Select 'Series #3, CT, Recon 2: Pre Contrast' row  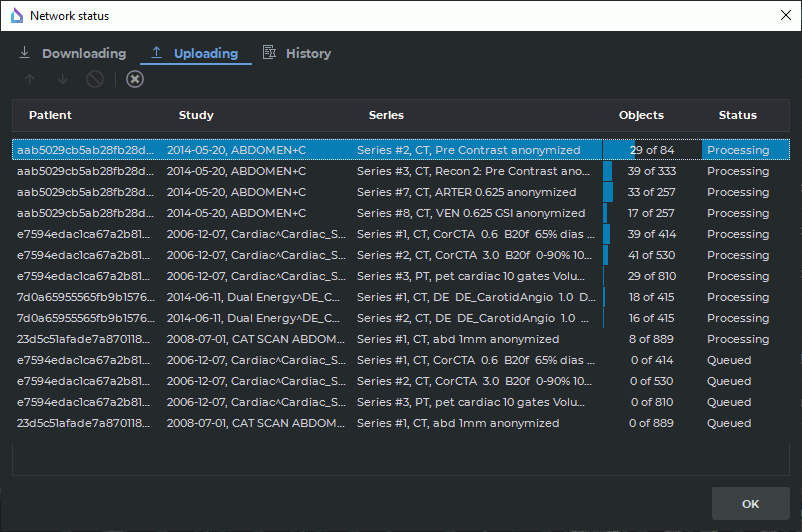pos(401,171)
